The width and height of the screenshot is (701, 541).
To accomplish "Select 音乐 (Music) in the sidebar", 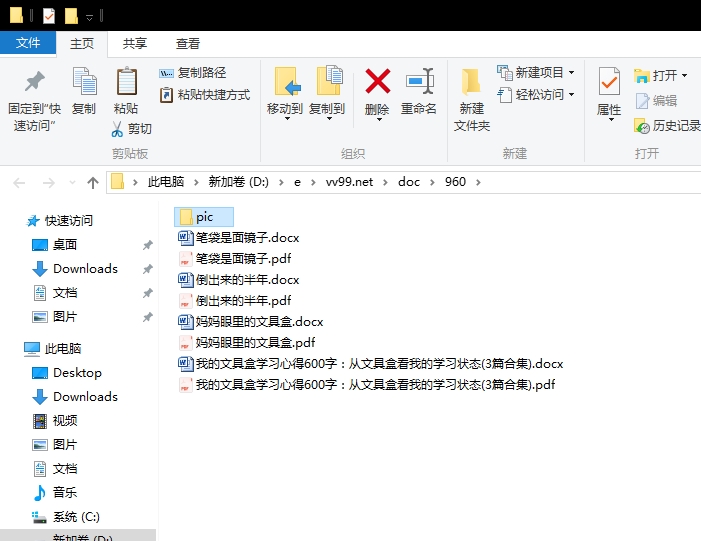I will pyautogui.click(x=65, y=492).
